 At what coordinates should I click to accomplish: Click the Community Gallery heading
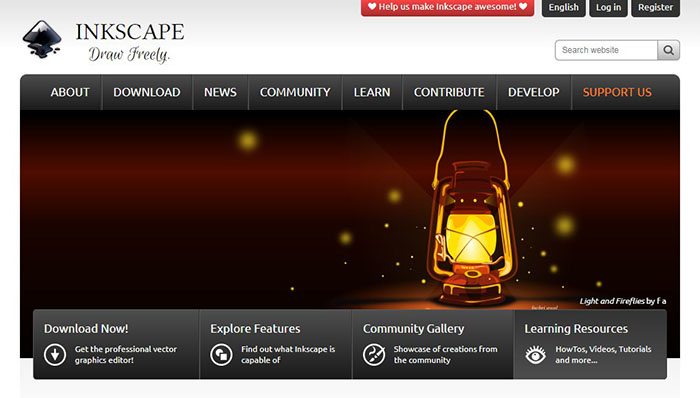coord(413,329)
